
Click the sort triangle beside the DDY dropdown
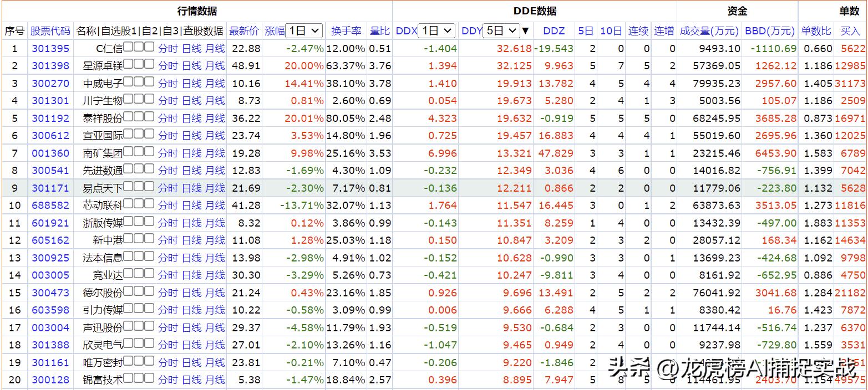[x=524, y=30]
